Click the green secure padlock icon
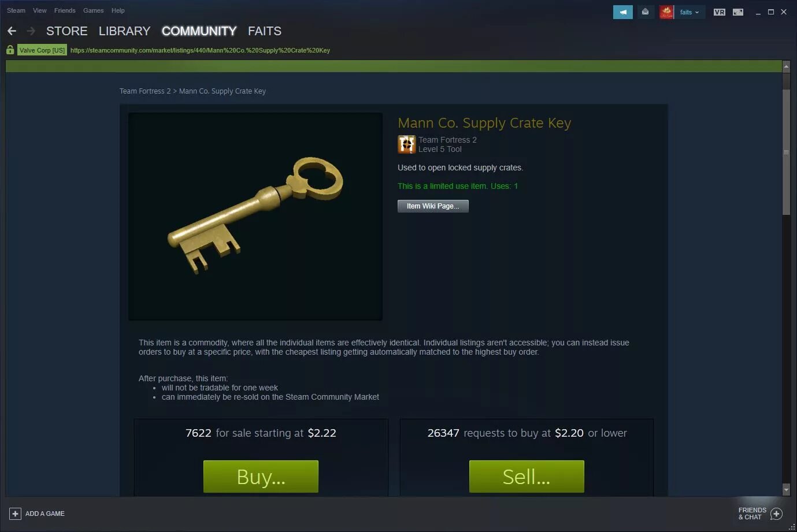 pyautogui.click(x=10, y=50)
